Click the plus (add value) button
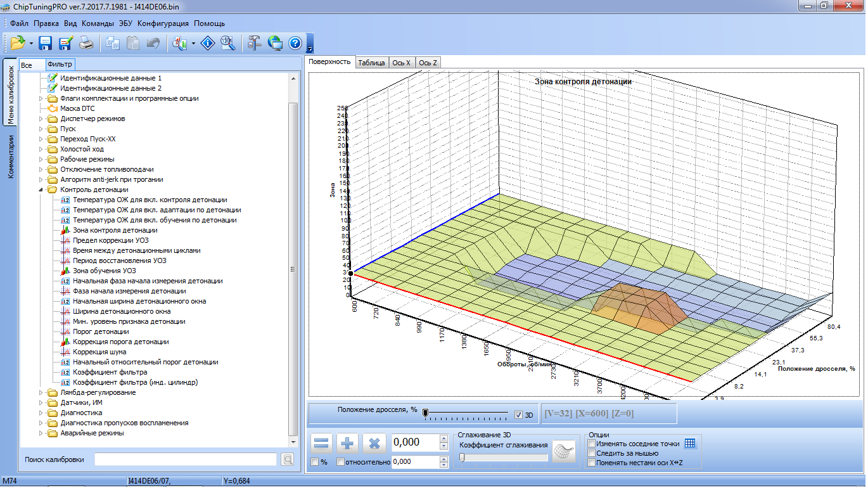Viewport: 868px width, 488px height. [x=348, y=443]
